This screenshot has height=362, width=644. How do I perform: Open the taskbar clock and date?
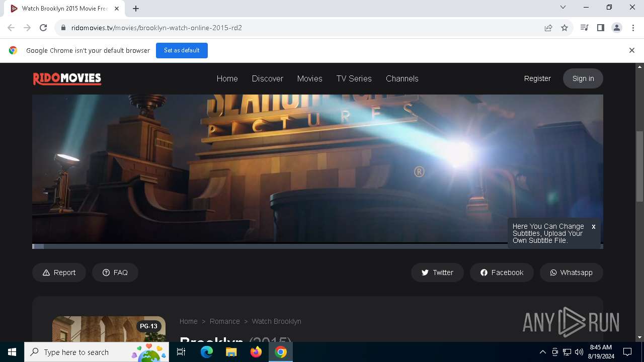click(601, 352)
